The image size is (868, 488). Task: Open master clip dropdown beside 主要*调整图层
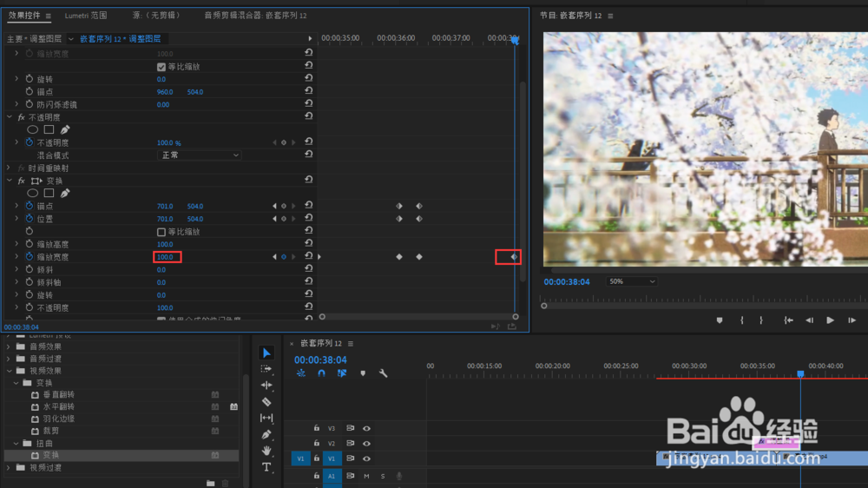71,39
